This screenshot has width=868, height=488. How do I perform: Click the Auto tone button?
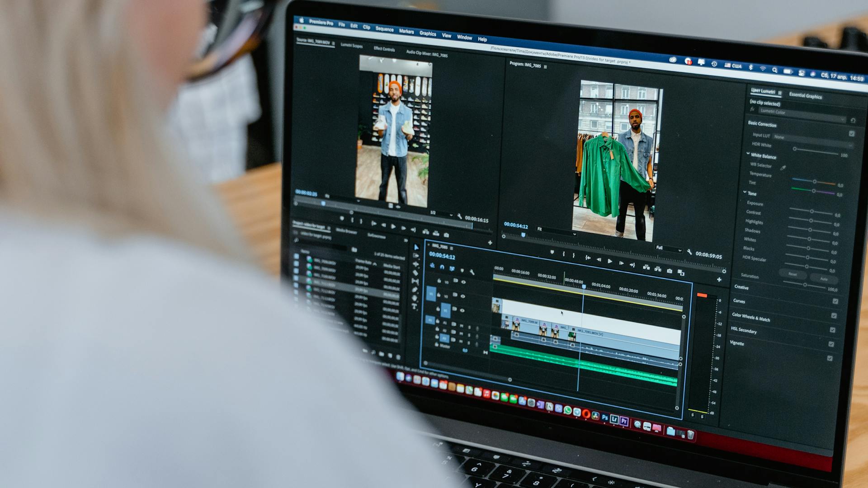pyautogui.click(x=824, y=279)
